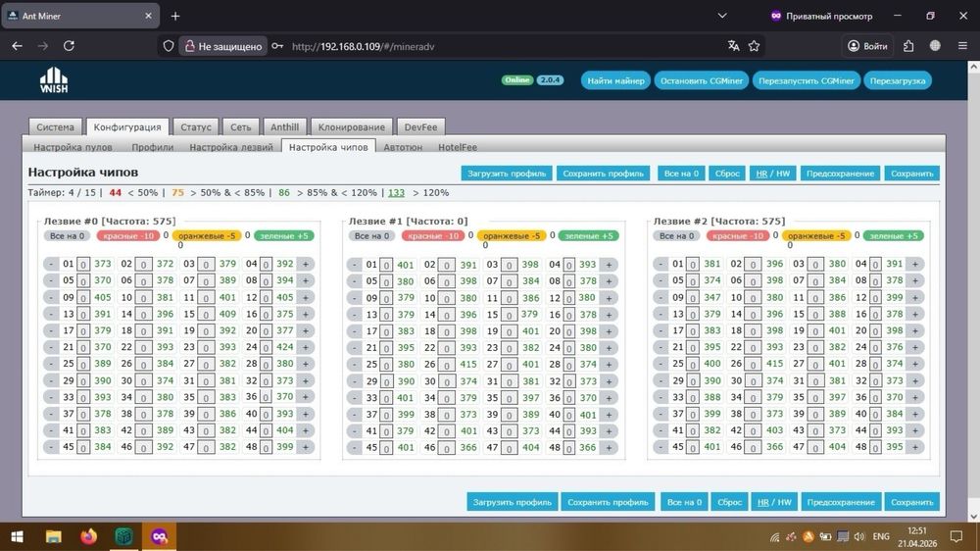This screenshot has height=551, width=980.
Task: Open the Anthill tab
Action: tap(284, 126)
